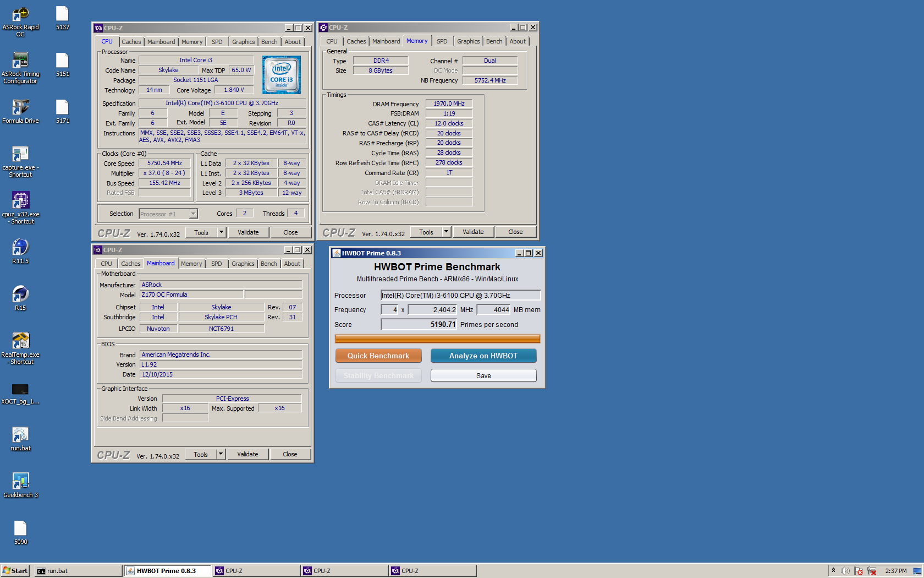
Task: Click the CPU-Z title bar icon in Mainboard window
Action: tap(98, 250)
